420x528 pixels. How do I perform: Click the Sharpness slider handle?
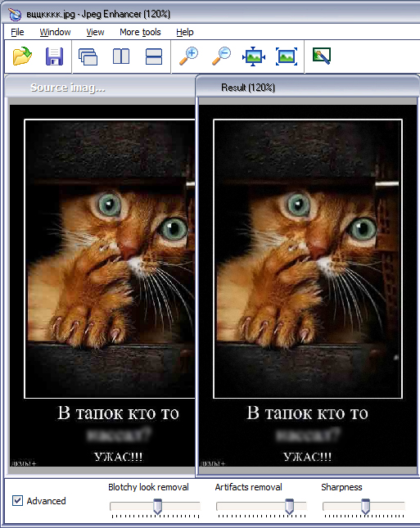tap(365, 506)
